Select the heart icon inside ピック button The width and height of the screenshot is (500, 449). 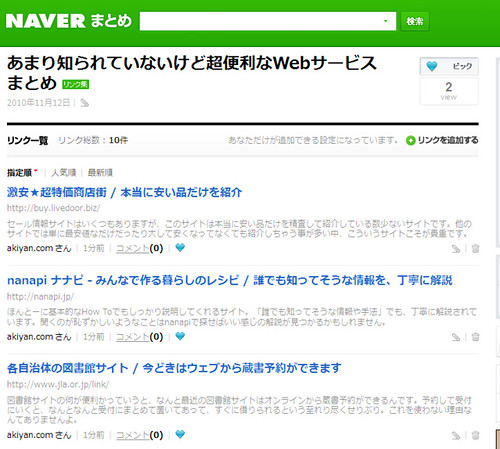click(x=432, y=66)
